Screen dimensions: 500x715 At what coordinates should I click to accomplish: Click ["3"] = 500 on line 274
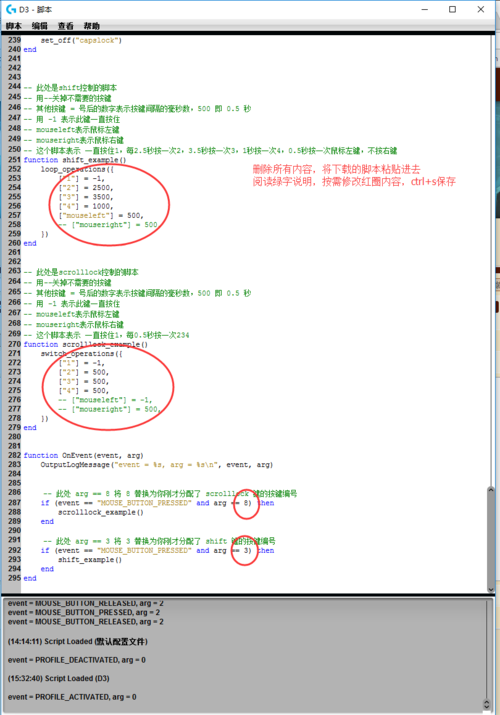84,382
